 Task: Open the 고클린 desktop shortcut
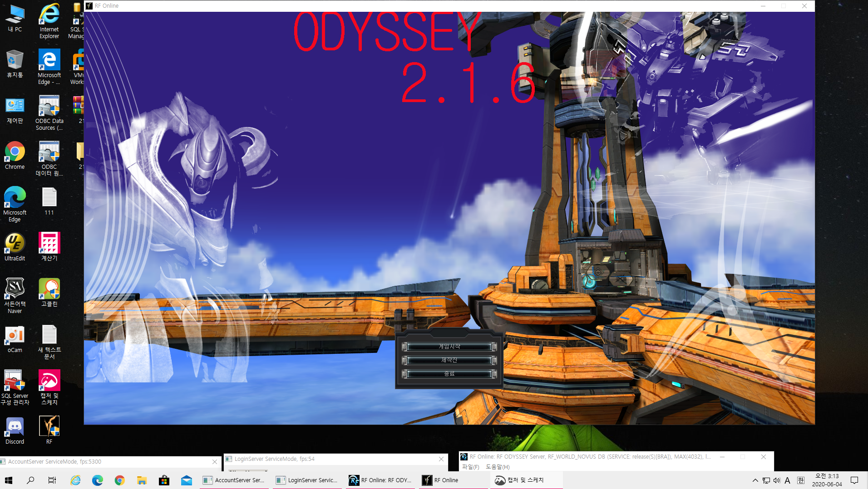[x=49, y=293]
